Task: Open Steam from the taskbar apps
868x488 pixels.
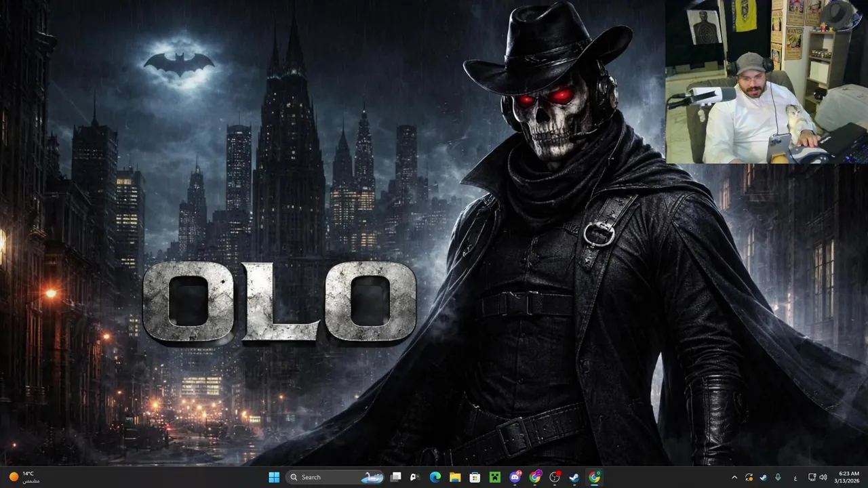Action: tap(574, 477)
